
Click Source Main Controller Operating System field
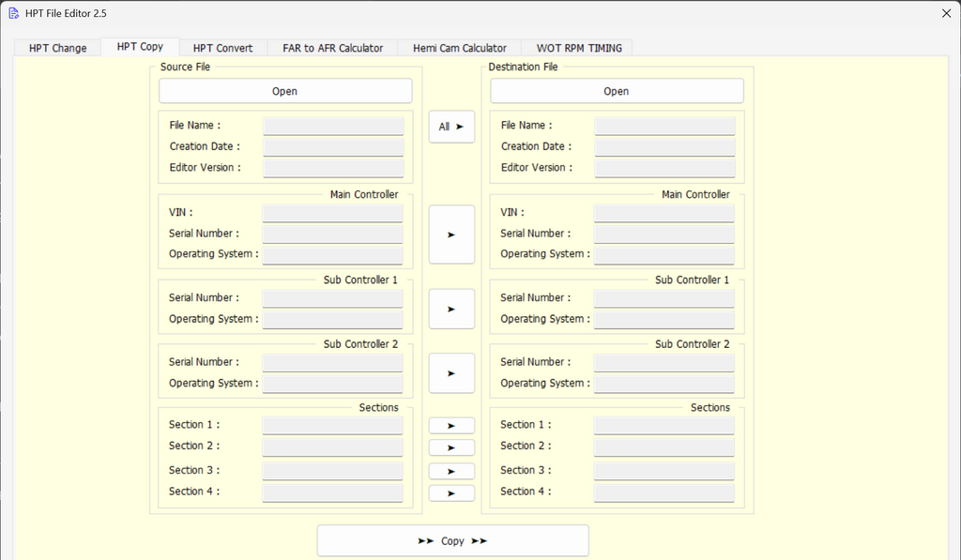333,254
